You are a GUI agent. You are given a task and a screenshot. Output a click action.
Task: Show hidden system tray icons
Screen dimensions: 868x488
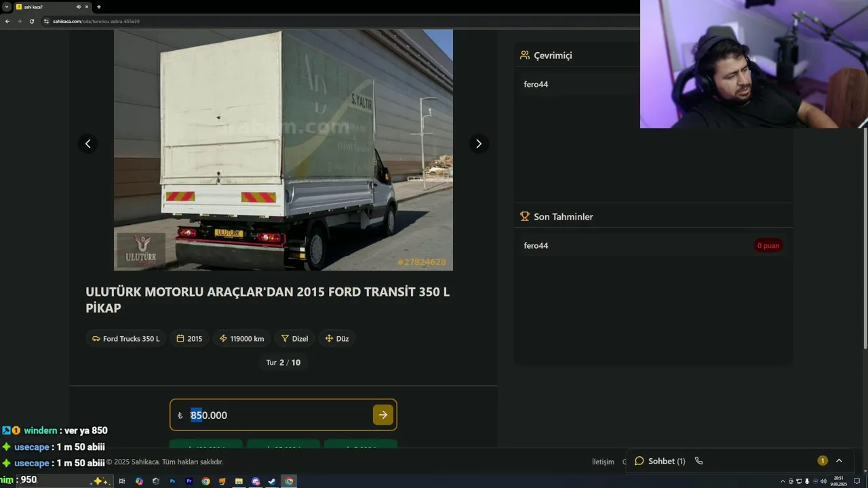pos(783,481)
